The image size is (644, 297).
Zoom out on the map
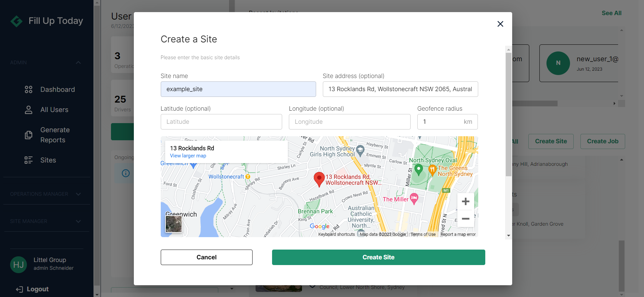pyautogui.click(x=465, y=219)
